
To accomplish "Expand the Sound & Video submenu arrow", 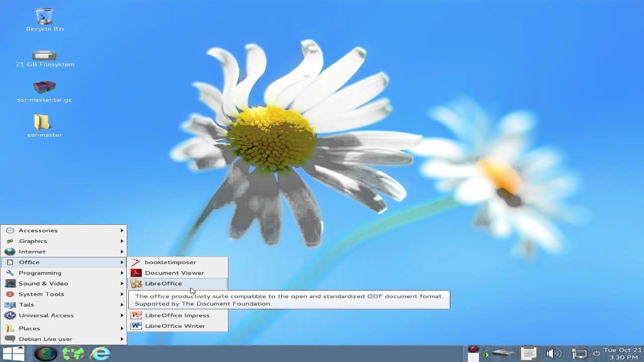I will [x=122, y=284].
